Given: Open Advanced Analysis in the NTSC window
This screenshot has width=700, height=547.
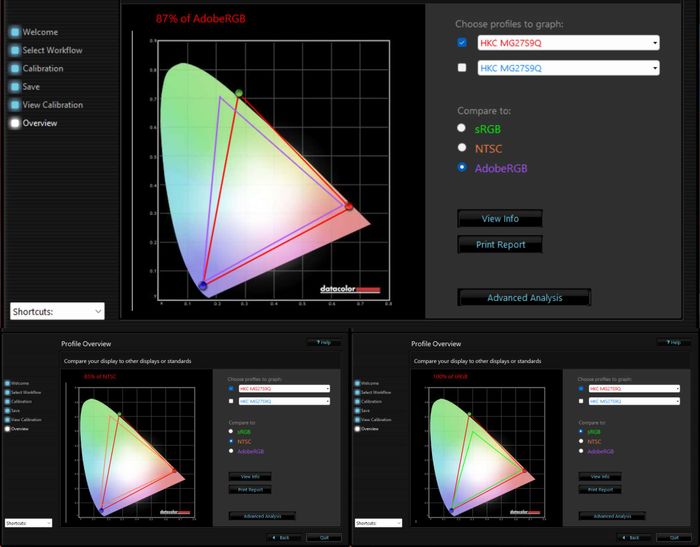Looking at the screenshot, I should coord(262,516).
